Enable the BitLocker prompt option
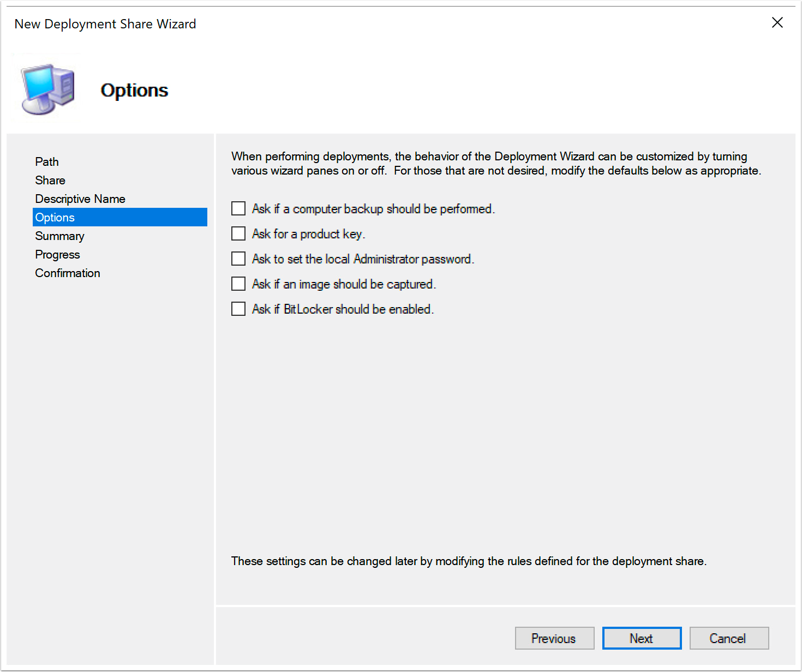 [238, 309]
